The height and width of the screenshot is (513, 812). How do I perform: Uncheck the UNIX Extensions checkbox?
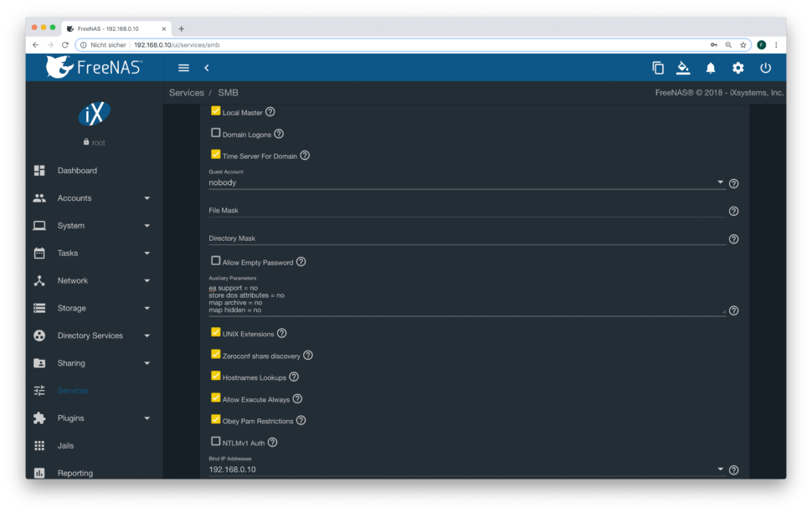tap(215, 332)
